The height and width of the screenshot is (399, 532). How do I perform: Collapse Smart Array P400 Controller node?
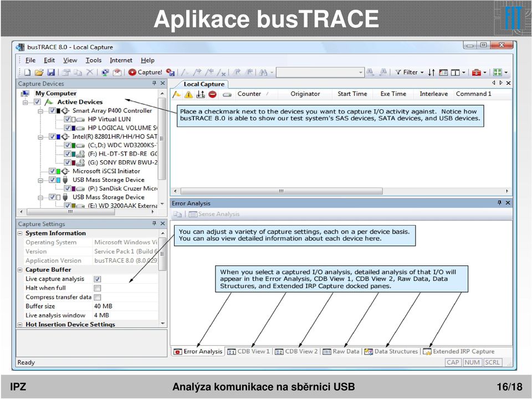[40, 111]
